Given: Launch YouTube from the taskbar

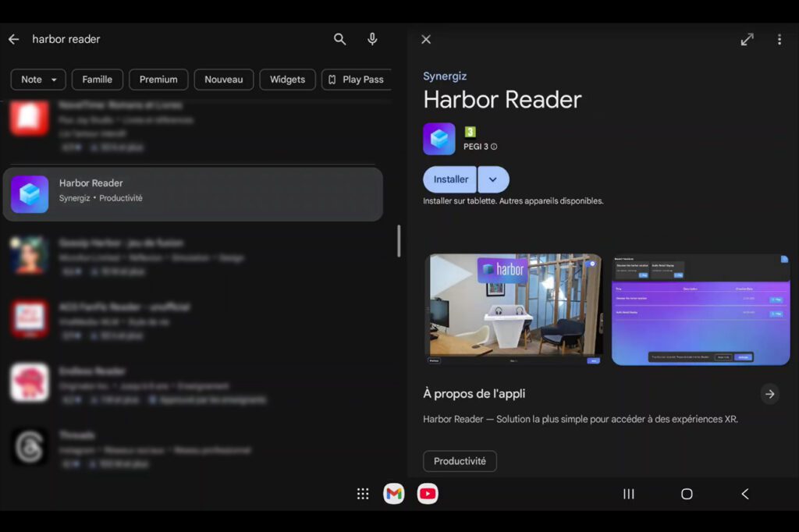Looking at the screenshot, I should 428,494.
